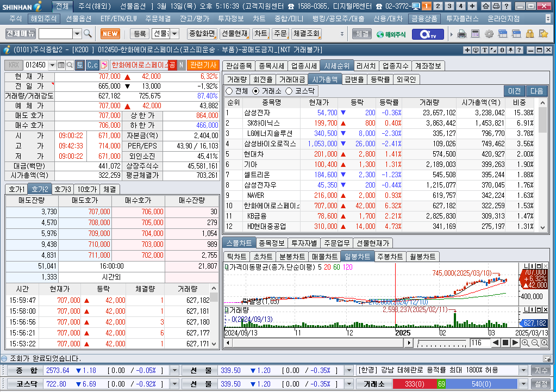Switch to the 주봉차트 tab
The image size is (556, 392).
390,257
